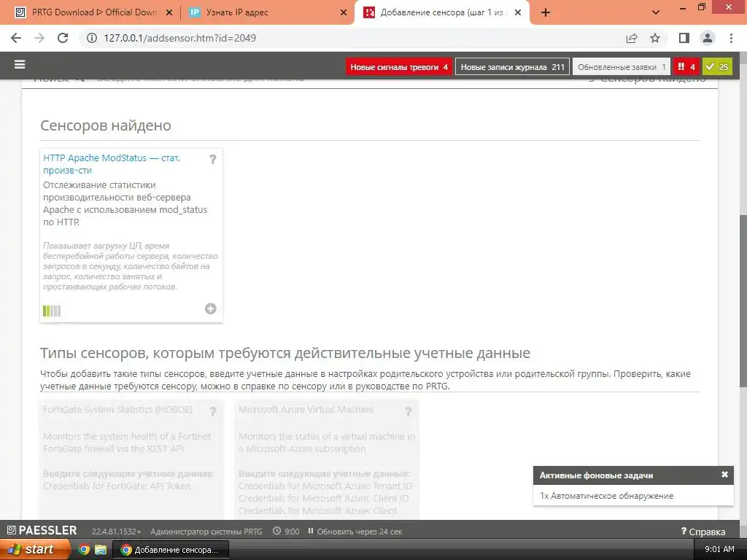747x560 pixels.
Task: Open Chrome's three-dot menu
Action: click(x=731, y=38)
